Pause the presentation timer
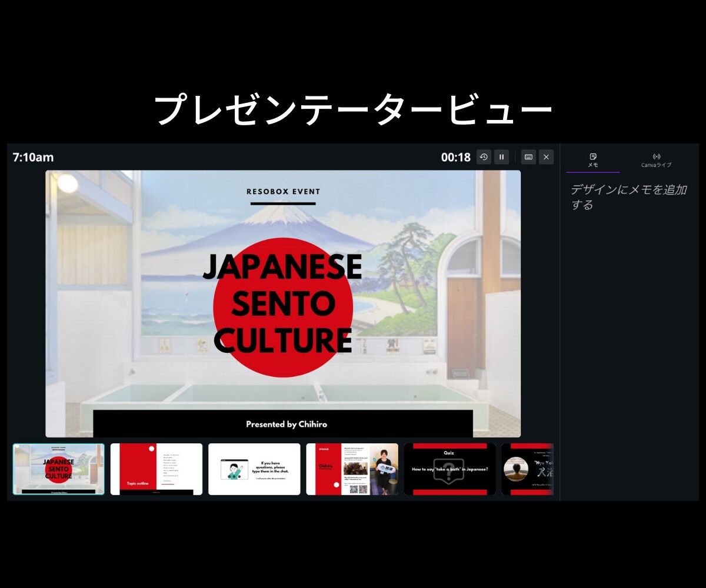Viewport: 706px width, 588px height. click(x=501, y=157)
